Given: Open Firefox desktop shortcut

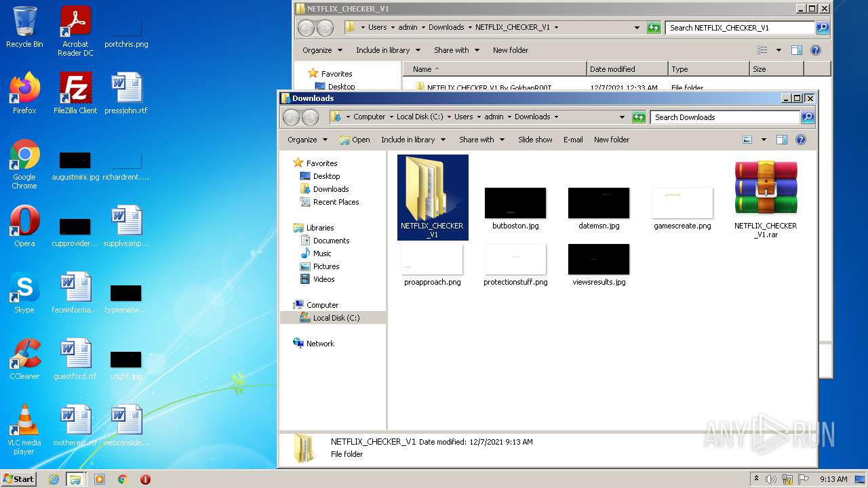Looking at the screenshot, I should 24,93.
